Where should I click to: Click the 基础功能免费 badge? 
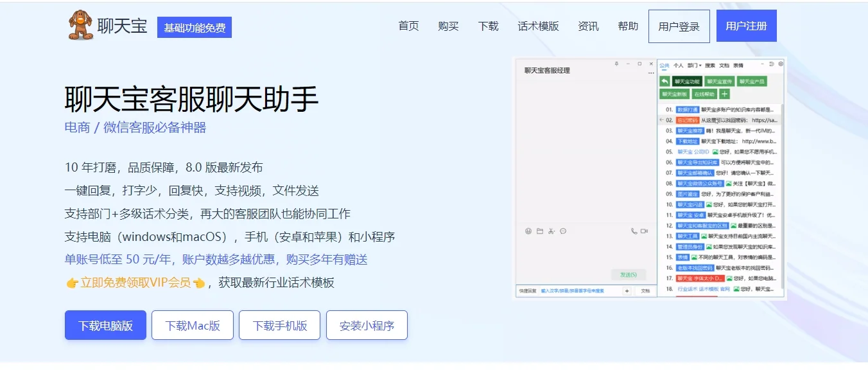tap(195, 28)
